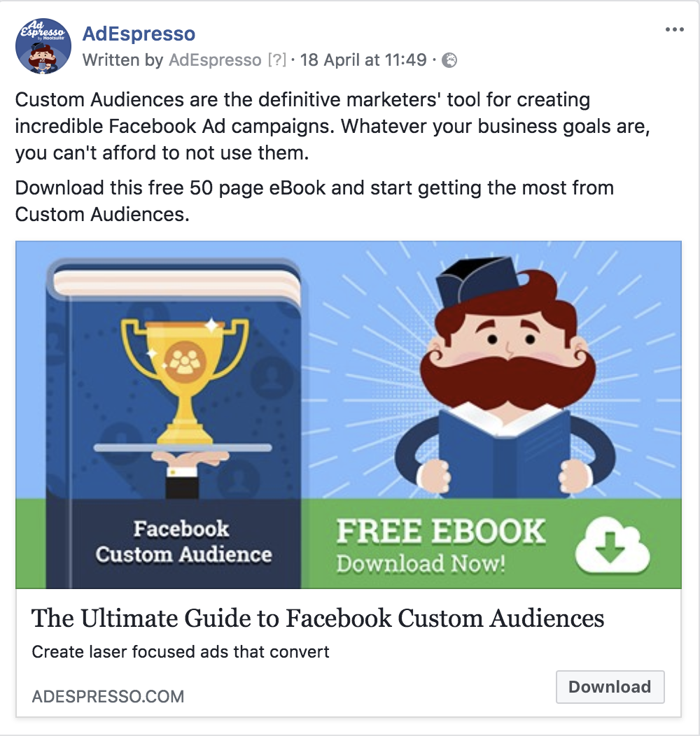Open the AdEspresso page name link
The height and width of the screenshot is (736, 700).
pyautogui.click(x=139, y=34)
